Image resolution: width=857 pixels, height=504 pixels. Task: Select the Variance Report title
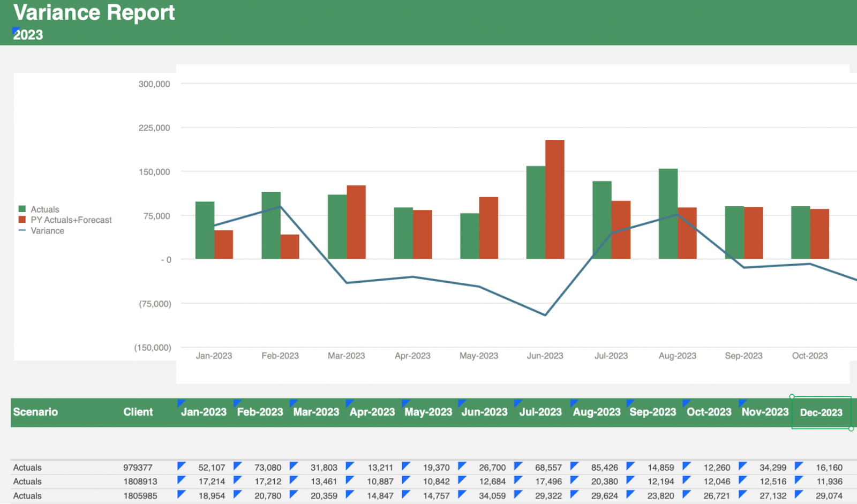coord(94,12)
